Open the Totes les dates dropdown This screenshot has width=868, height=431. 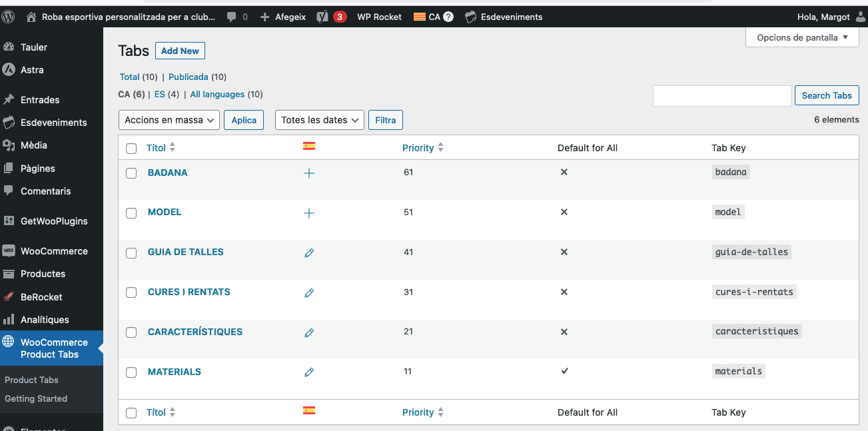coord(320,120)
